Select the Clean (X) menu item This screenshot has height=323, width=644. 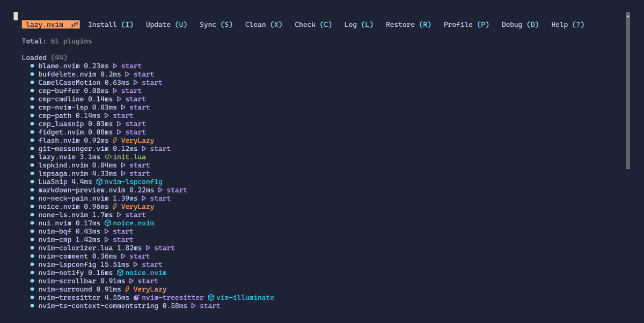(x=264, y=25)
